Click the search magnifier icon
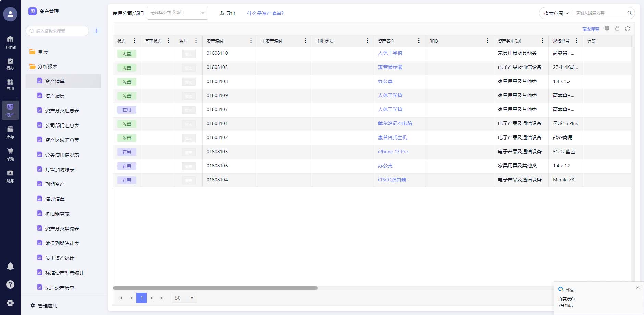This screenshot has height=315, width=644. point(629,13)
